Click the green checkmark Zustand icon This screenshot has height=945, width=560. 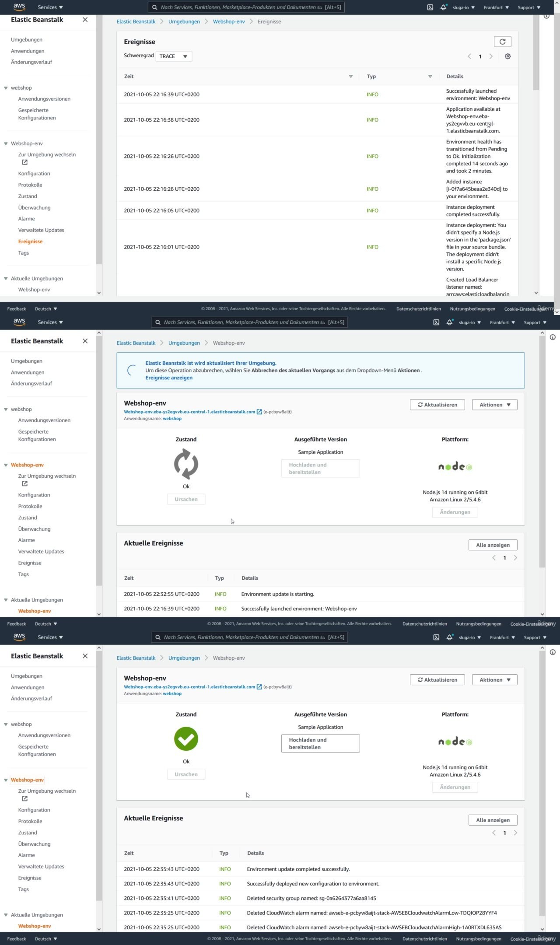click(x=186, y=739)
